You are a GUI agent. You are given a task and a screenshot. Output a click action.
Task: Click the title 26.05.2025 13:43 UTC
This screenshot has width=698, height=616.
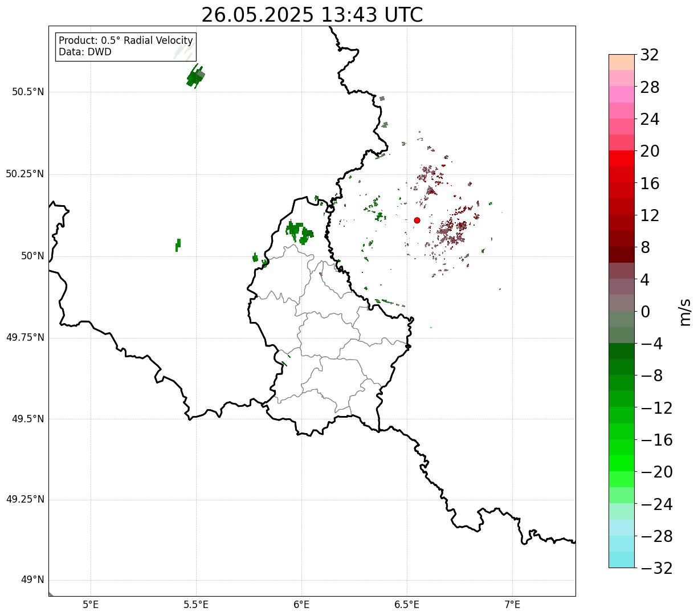click(312, 15)
